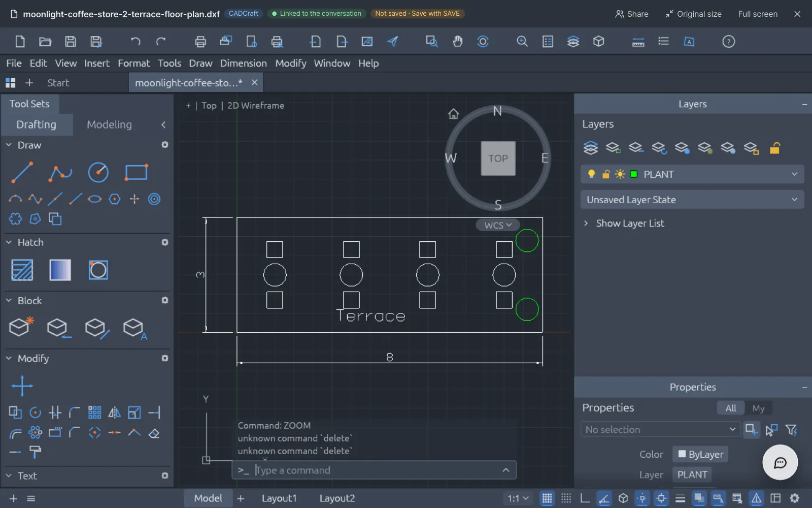Viewport: 812px width, 508px height.
Task: Click the Share button
Action: point(632,14)
